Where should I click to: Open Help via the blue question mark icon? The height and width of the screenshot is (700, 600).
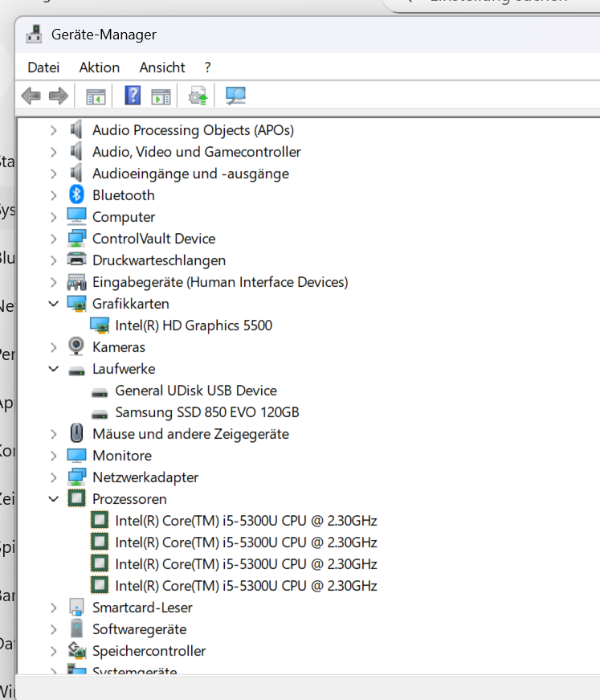click(x=133, y=96)
